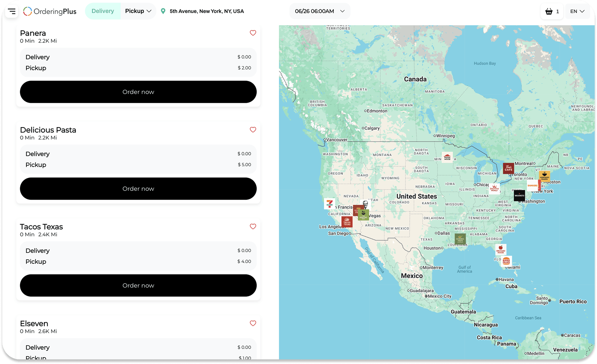Click the Puerto Rico map label
Screen dimensions: 597x364
point(573,301)
